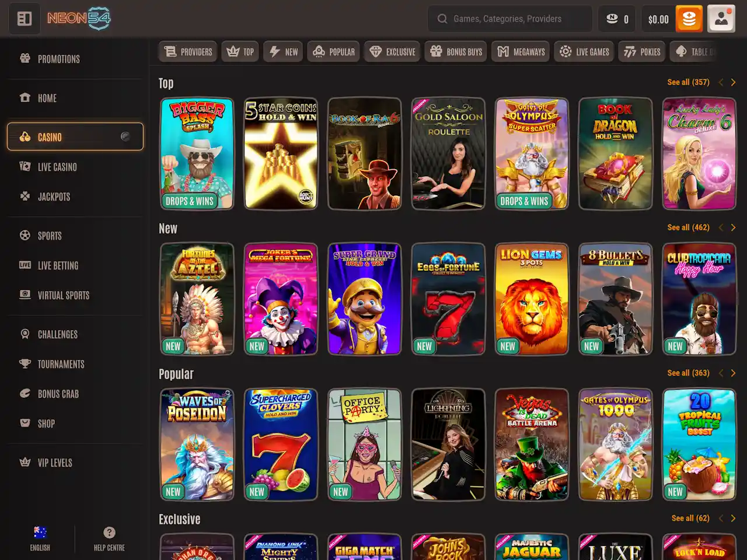This screenshot has width=747, height=560.
Task: Open Joker's Mega Fortune game
Action: 281,299
